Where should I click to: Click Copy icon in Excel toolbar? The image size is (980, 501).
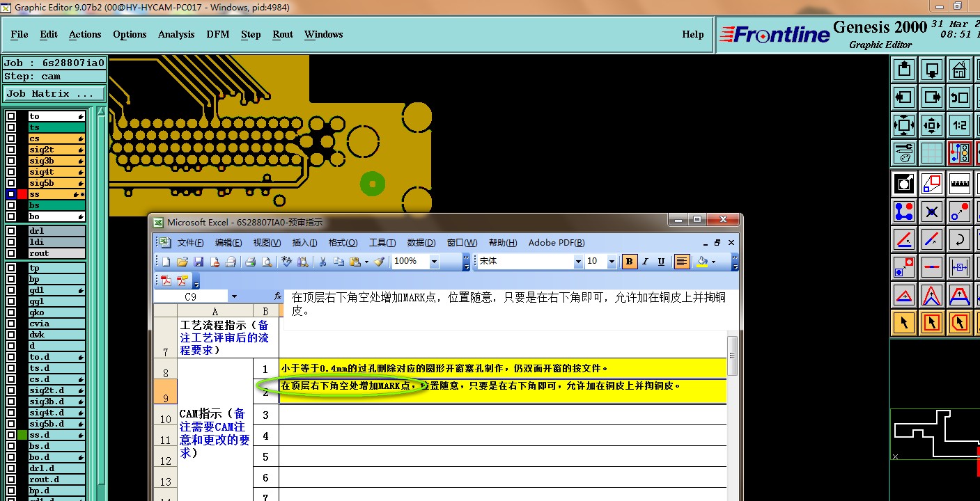339,262
